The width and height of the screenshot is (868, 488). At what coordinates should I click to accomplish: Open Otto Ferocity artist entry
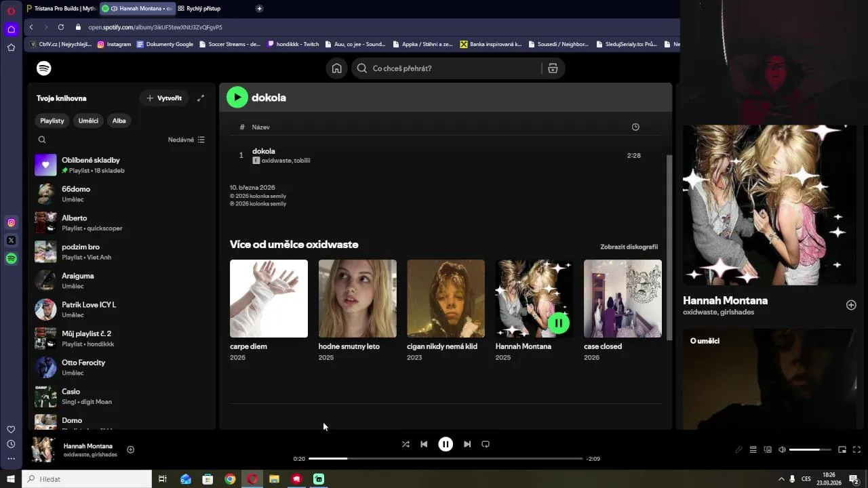tap(122, 367)
